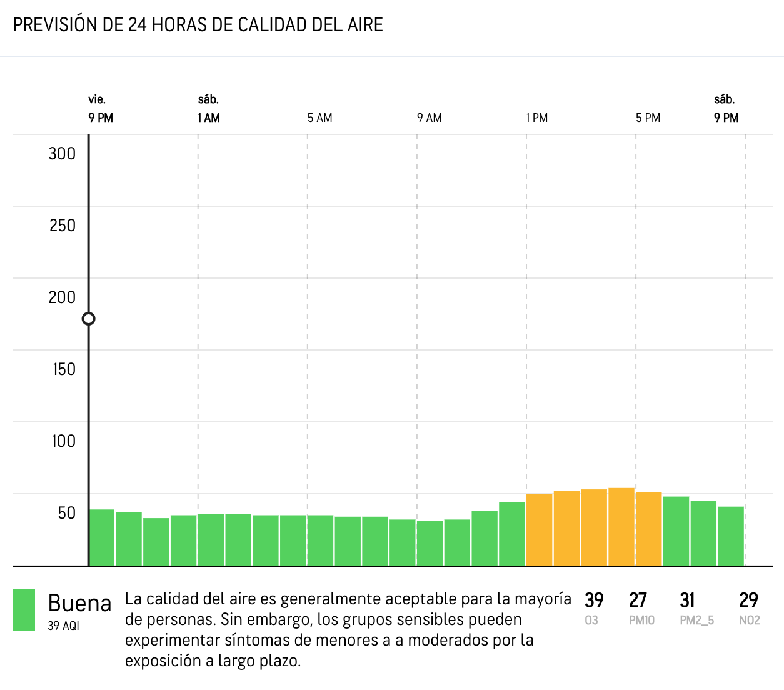The height and width of the screenshot is (690, 784).
Task: Select the 5 AM time label
Action: (x=319, y=117)
